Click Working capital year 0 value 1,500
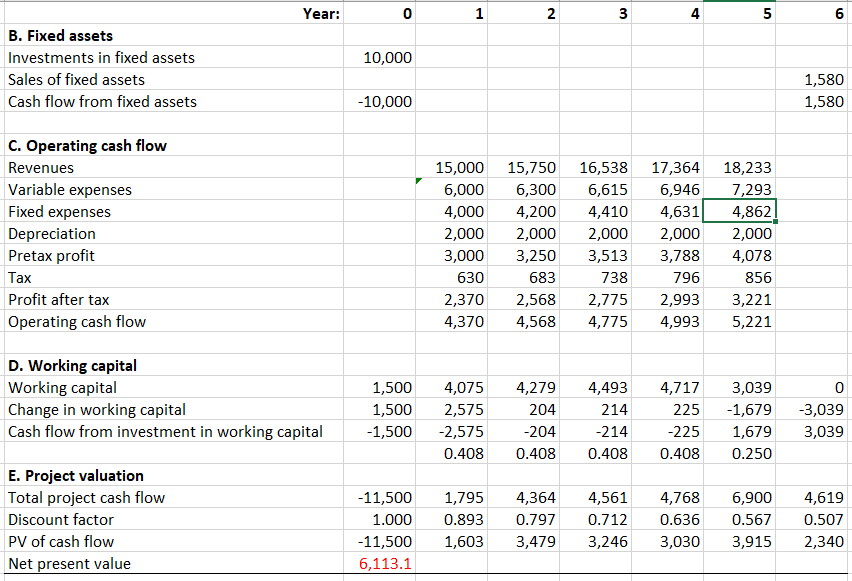Image resolution: width=852 pixels, height=581 pixels. [379, 387]
